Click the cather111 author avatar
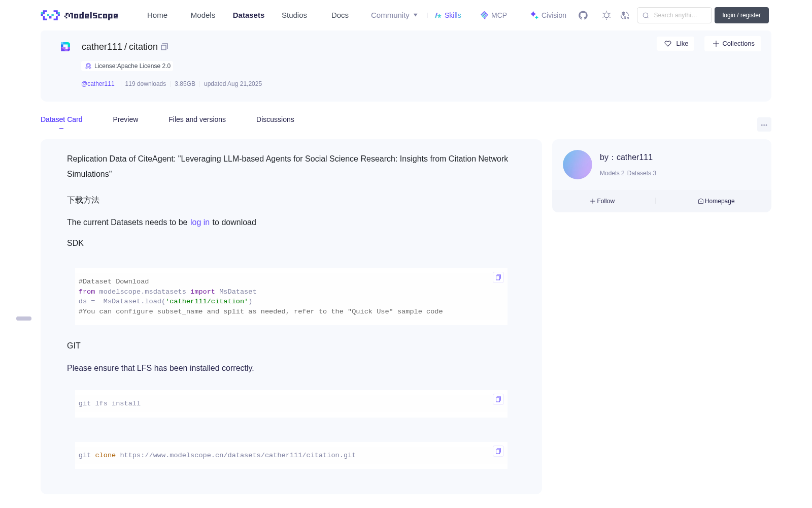The height and width of the screenshot is (508, 812). (578, 165)
